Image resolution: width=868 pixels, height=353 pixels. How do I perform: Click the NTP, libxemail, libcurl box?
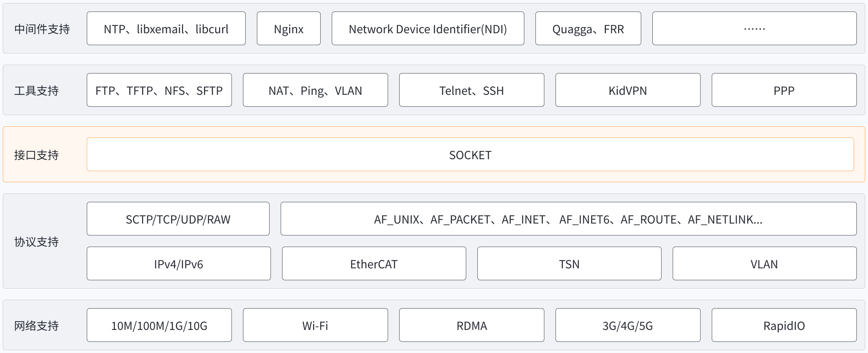(166, 29)
